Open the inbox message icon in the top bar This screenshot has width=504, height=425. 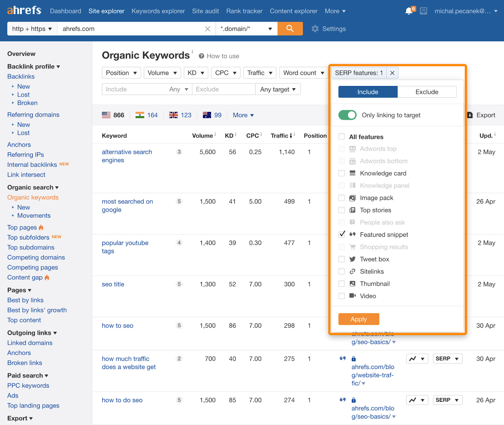(x=423, y=10)
